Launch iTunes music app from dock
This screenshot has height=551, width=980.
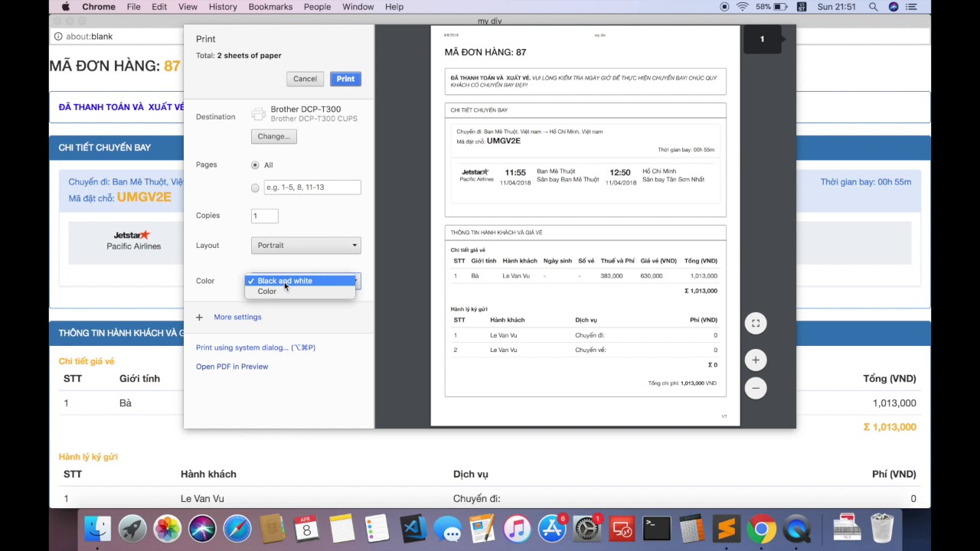[518, 528]
